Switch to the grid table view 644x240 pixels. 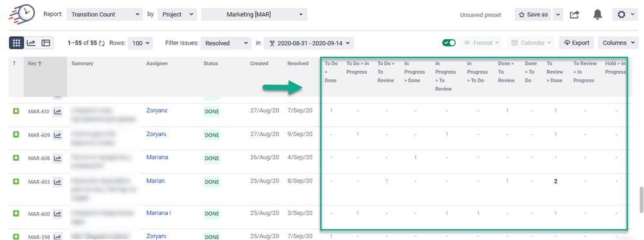(16, 43)
